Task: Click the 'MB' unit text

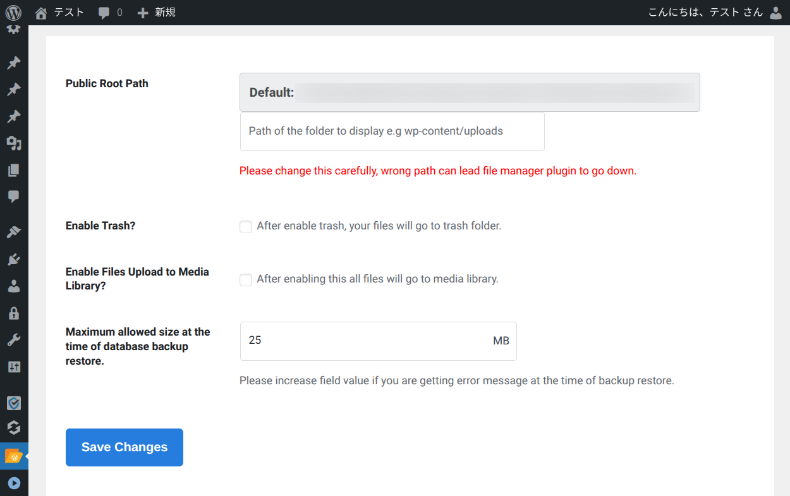Action: [x=501, y=341]
